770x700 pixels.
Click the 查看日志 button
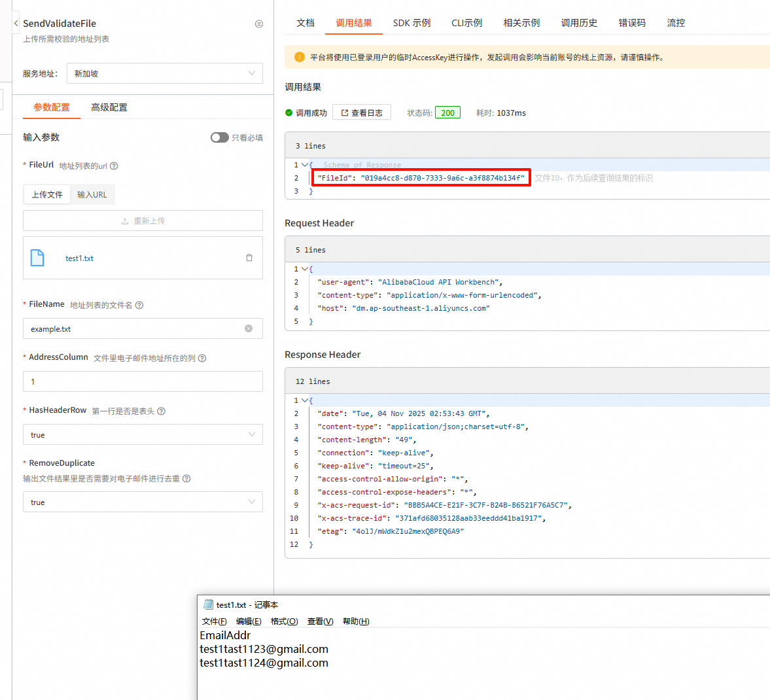click(x=361, y=113)
